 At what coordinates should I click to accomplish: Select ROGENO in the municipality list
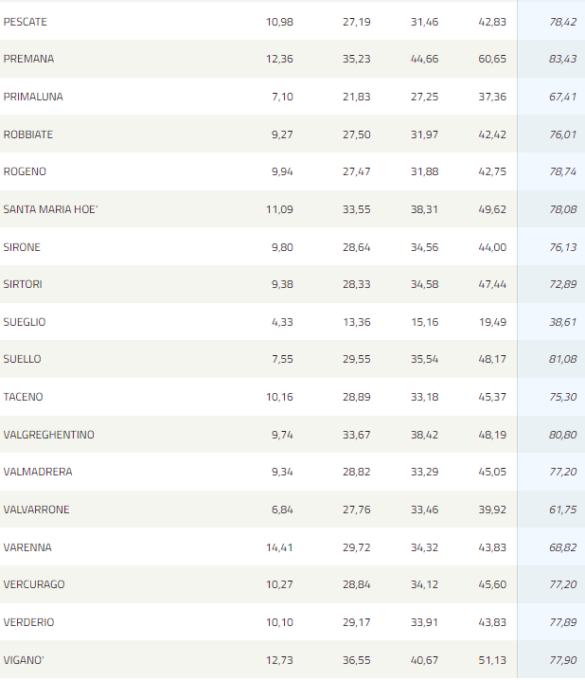tap(25, 171)
